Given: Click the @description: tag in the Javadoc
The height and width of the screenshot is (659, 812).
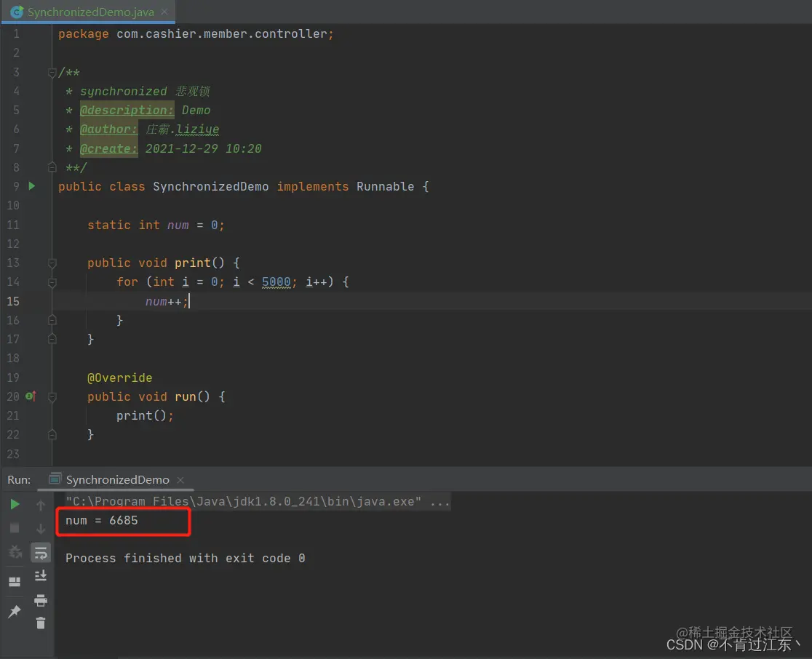Looking at the screenshot, I should click(x=127, y=111).
